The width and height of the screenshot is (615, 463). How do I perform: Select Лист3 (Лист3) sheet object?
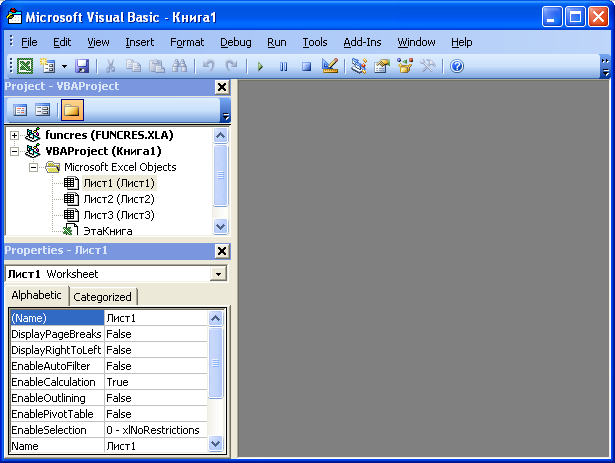point(119,215)
